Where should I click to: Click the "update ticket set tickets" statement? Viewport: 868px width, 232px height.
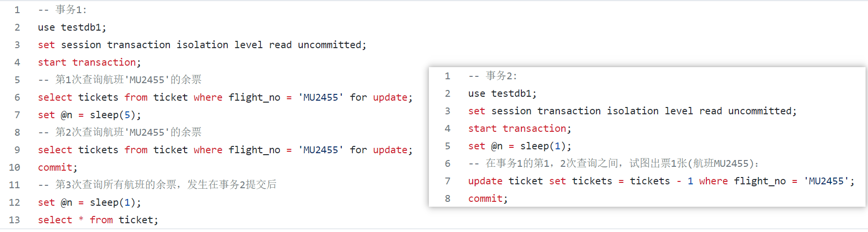click(661, 181)
